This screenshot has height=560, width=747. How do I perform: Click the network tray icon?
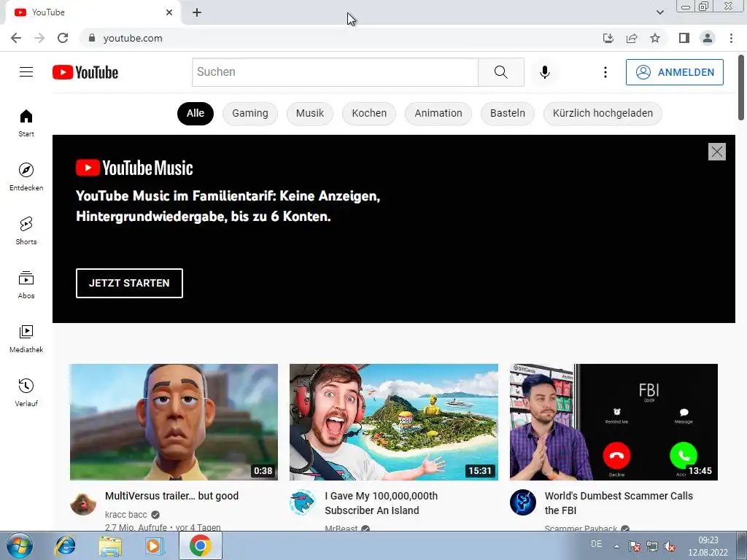coord(652,546)
